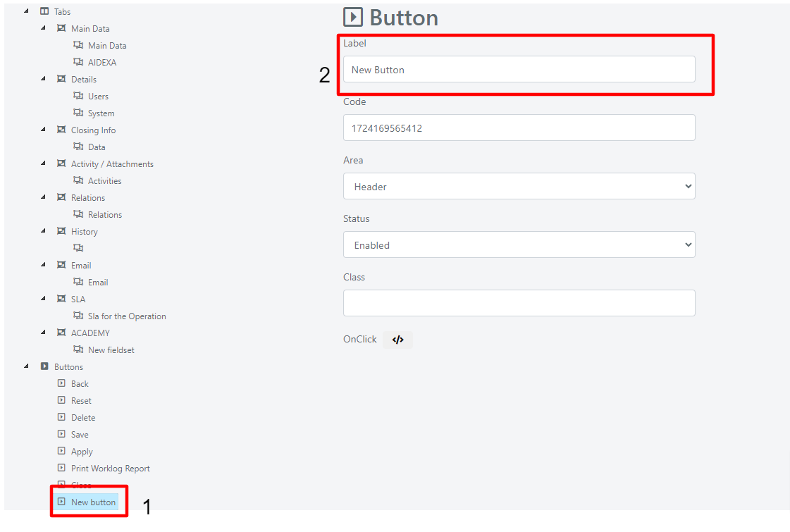Collapse the Main Data tab node
This screenshot has height=532, width=790.
click(x=43, y=27)
